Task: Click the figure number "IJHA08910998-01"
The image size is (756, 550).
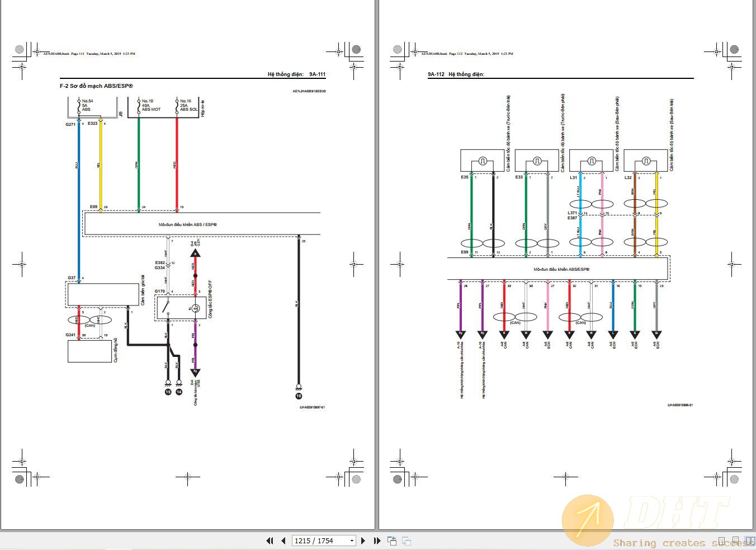Action: [680, 405]
